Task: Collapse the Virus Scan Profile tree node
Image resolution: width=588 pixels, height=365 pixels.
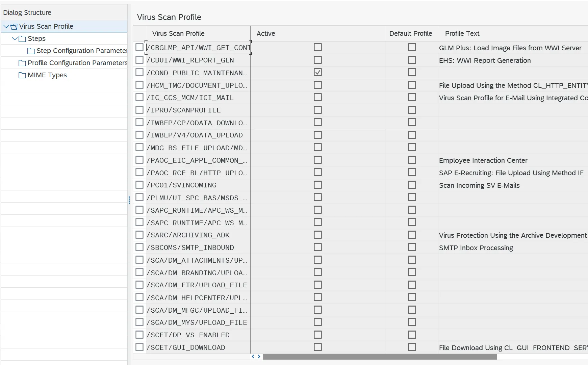Action: [6, 26]
